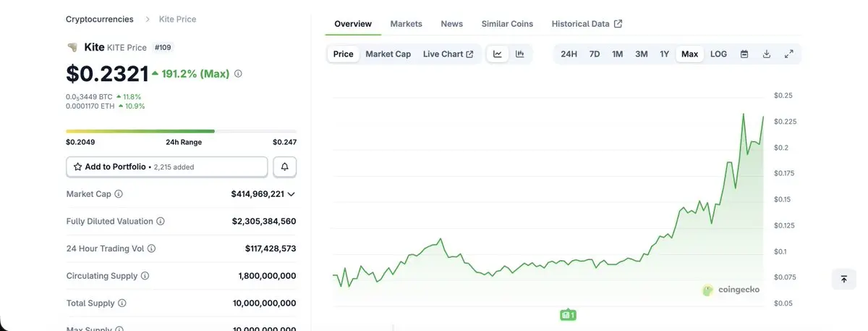
Task: Click the 0.0001170 ETH price text
Action: pos(90,106)
